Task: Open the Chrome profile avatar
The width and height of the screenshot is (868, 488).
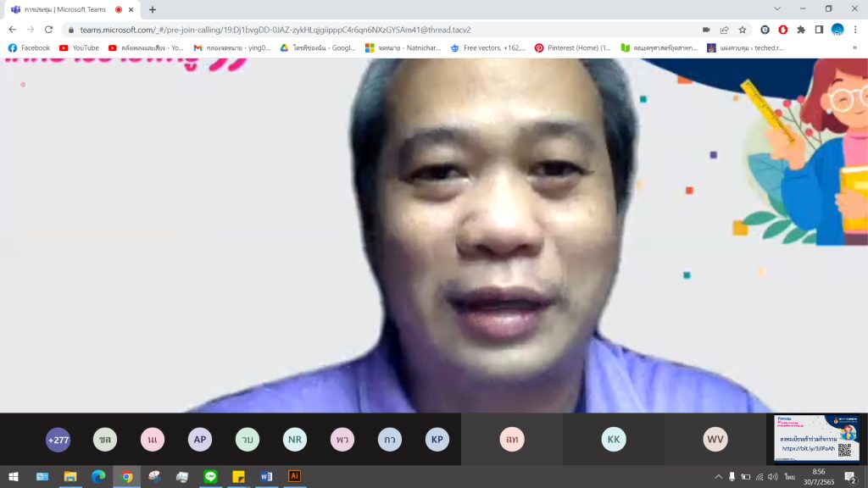Action: coord(837,30)
